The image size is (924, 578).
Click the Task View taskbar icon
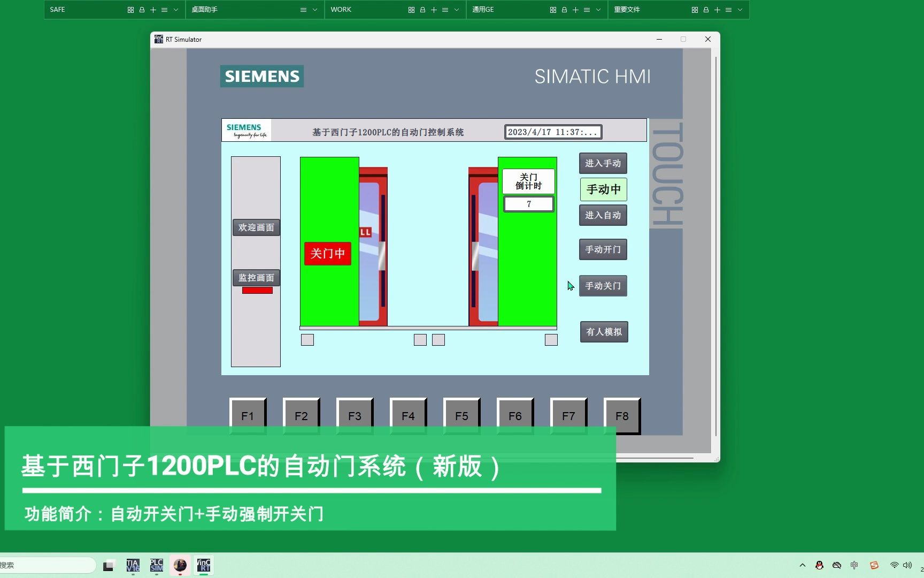(x=109, y=565)
